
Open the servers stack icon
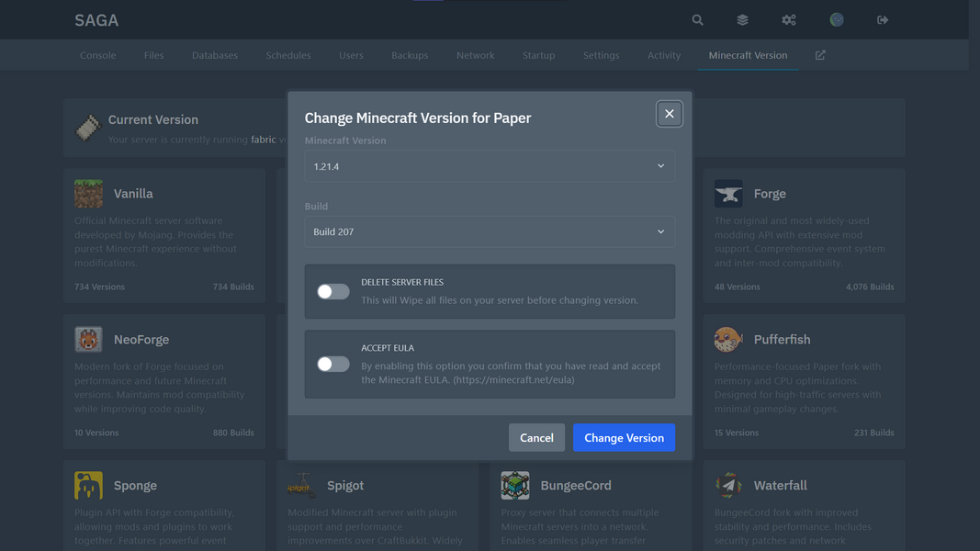tap(742, 20)
